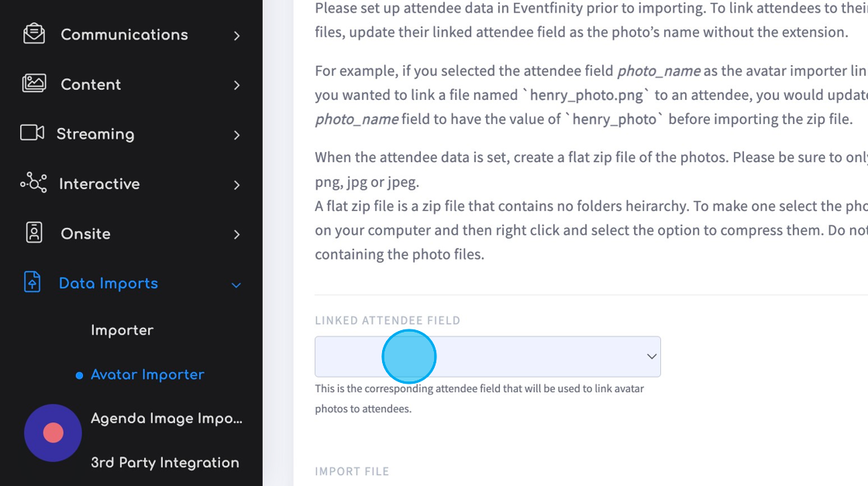The image size is (868, 486).
Task: Open the Importer menu item
Action: [122, 330]
